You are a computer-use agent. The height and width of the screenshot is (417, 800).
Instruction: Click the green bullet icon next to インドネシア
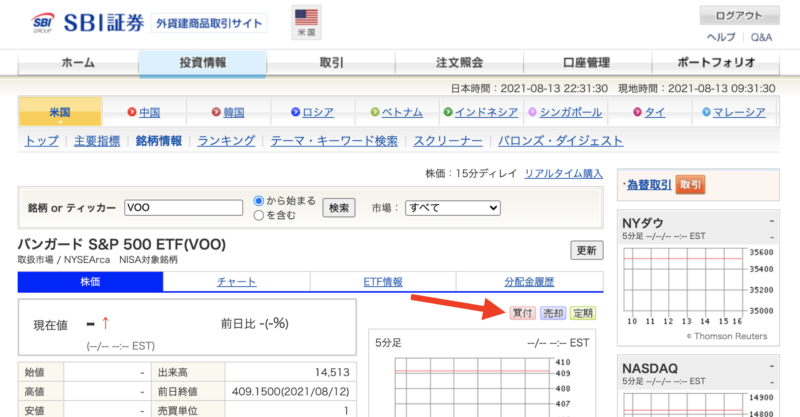[x=447, y=112]
